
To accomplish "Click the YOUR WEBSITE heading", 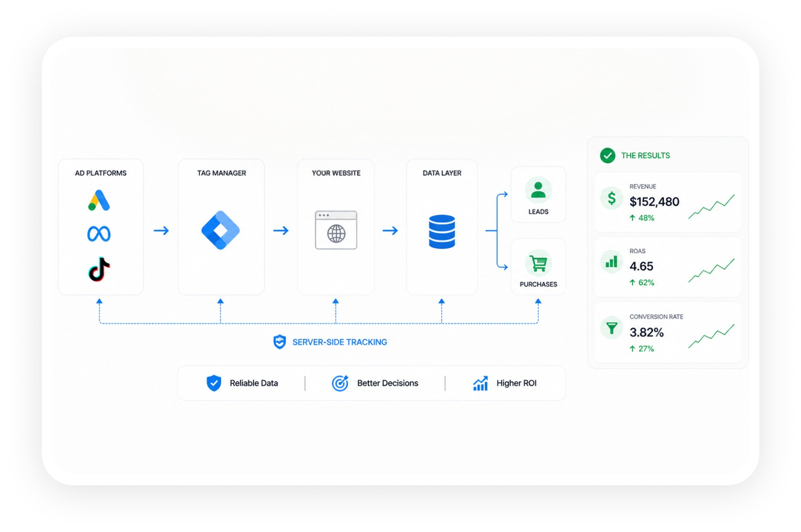I will pyautogui.click(x=336, y=173).
